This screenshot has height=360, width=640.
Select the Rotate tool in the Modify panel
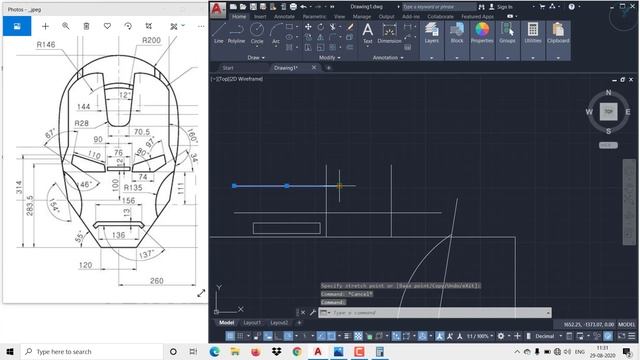tap(321, 27)
